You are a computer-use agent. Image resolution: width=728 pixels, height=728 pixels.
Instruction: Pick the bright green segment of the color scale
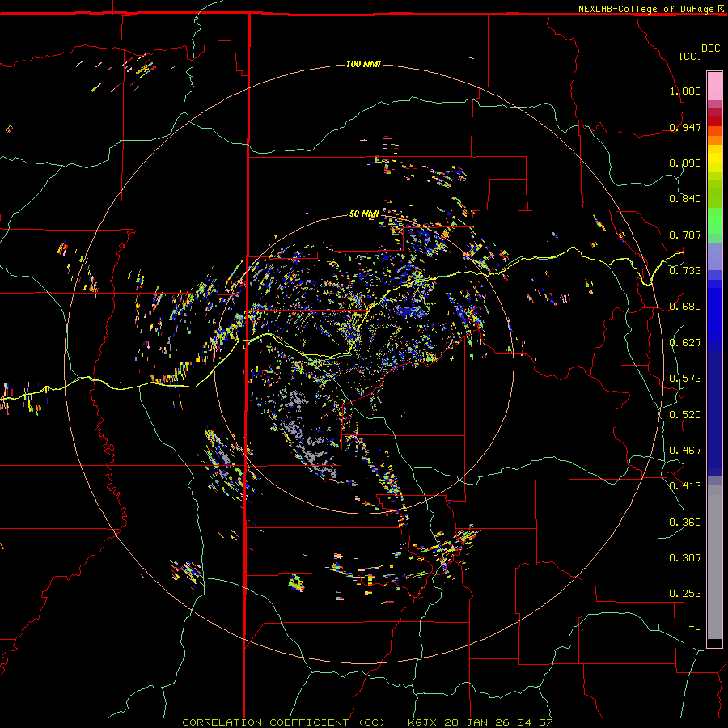tap(714, 221)
